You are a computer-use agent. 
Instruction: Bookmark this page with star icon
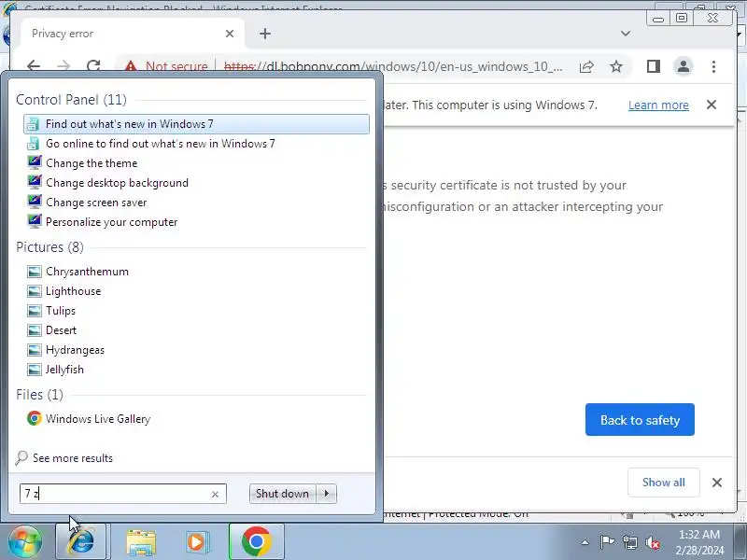[616, 66]
